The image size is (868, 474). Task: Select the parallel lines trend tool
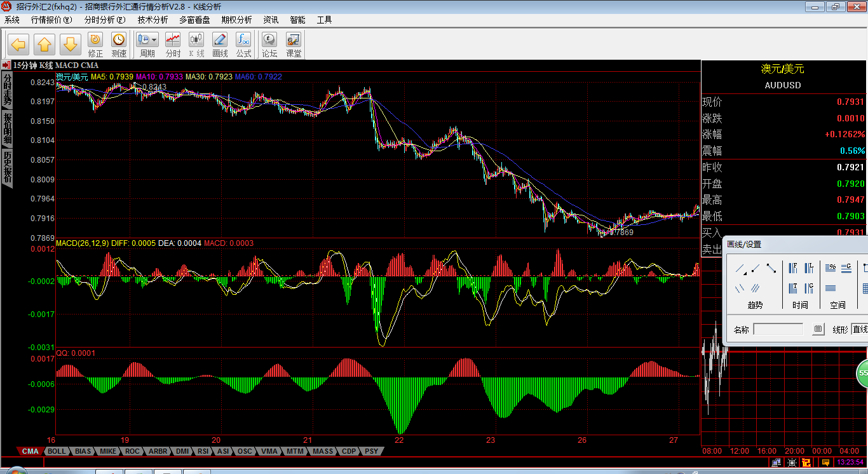pos(740,288)
